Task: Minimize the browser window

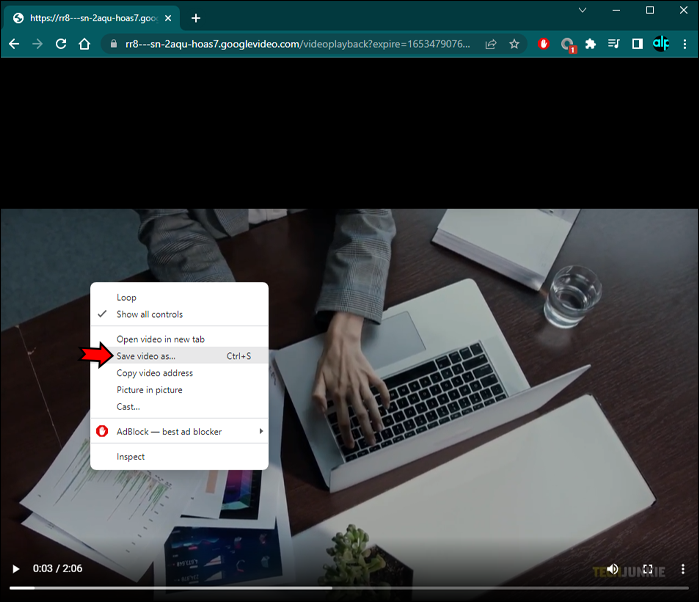Action: click(616, 10)
